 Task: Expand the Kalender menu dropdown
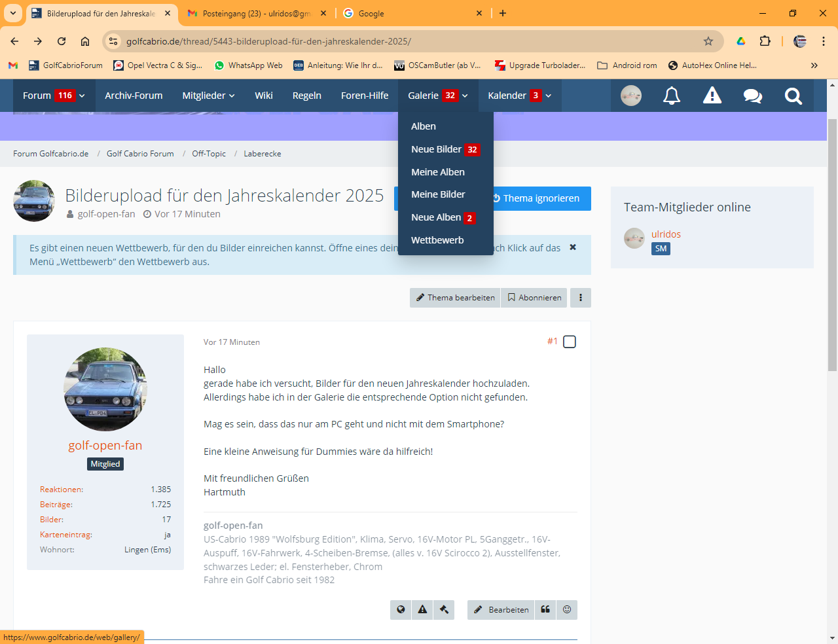[x=548, y=96]
